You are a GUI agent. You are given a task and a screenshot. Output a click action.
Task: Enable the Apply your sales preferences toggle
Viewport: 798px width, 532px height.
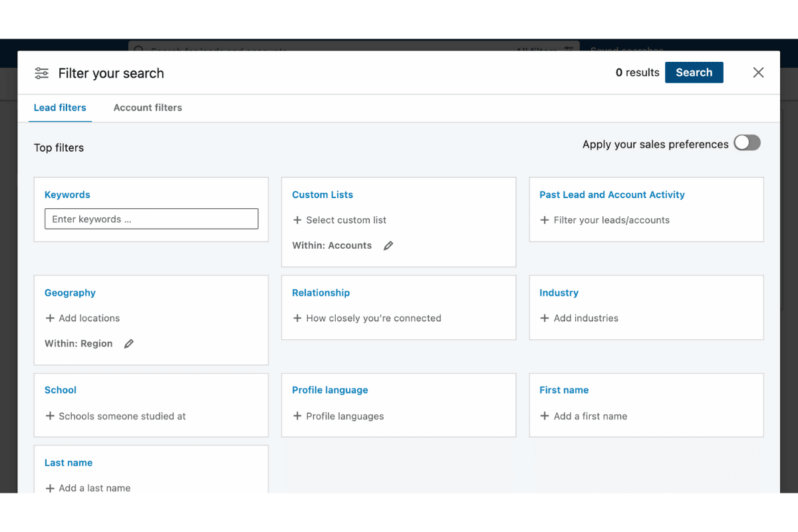coord(746,143)
